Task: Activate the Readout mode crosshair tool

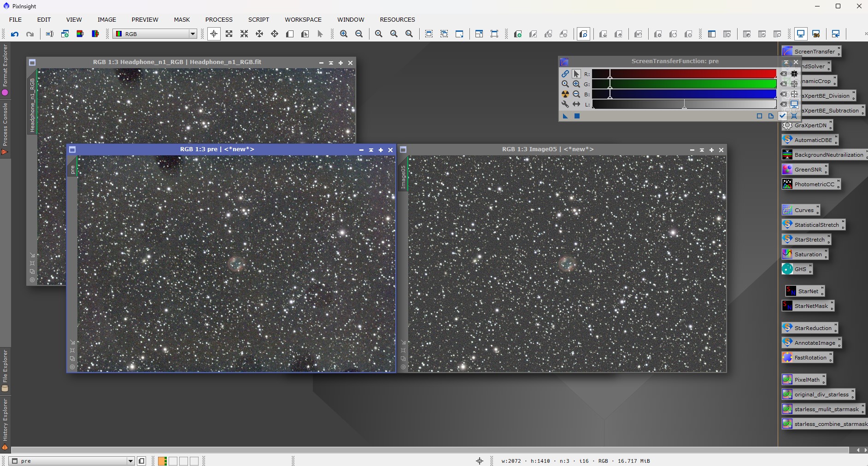Action: point(214,34)
